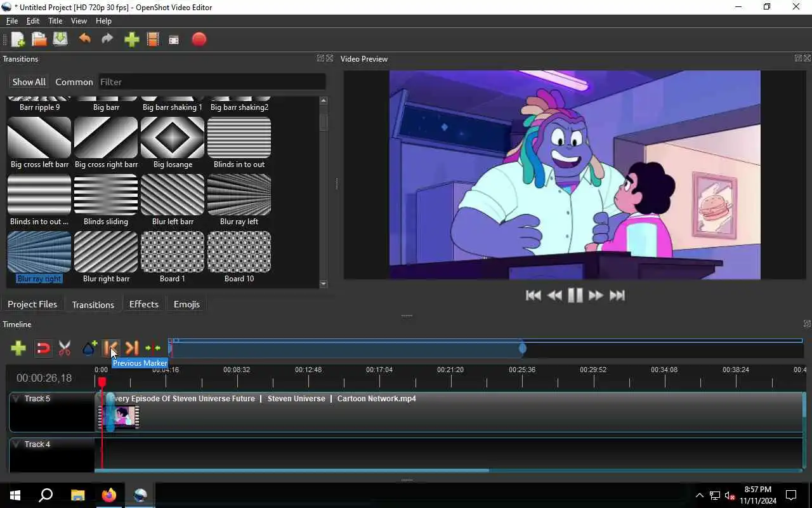Image resolution: width=812 pixels, height=508 pixels.
Task: Open the Edit menu
Action: (x=33, y=21)
